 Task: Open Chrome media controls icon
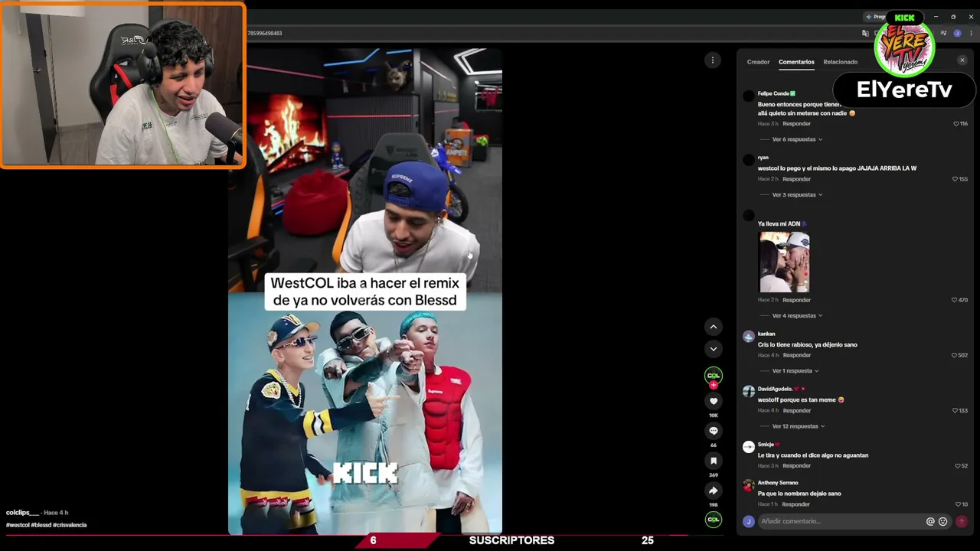coord(943,34)
